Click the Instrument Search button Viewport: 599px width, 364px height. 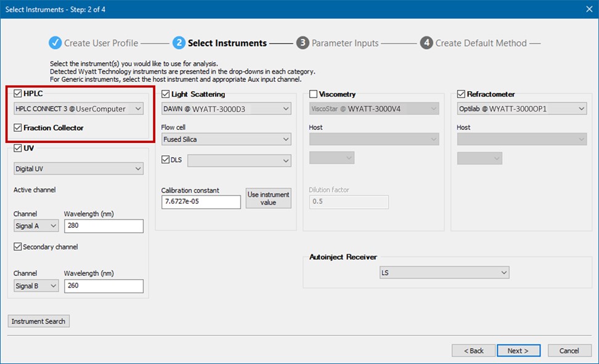pos(39,322)
